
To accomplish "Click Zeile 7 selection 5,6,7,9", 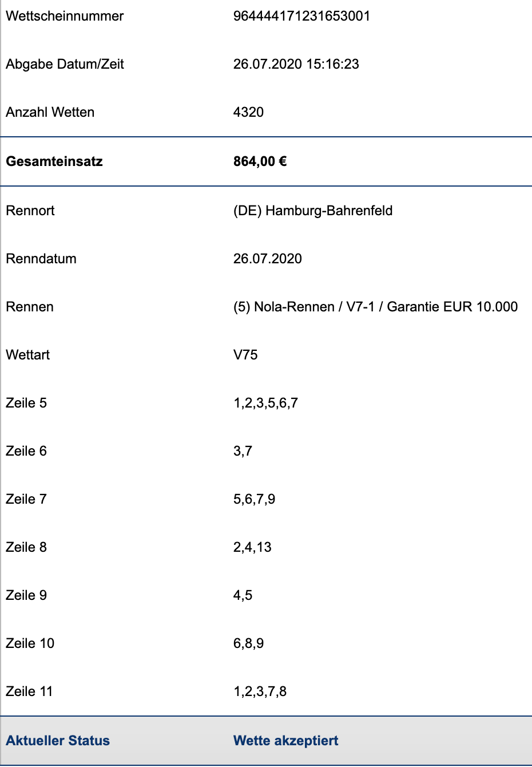I will [x=254, y=499].
